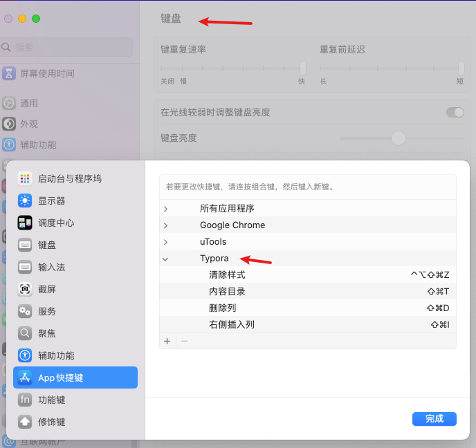Toggle keyboard brightness in low light switch
This screenshot has height=448, width=476.
tap(455, 112)
